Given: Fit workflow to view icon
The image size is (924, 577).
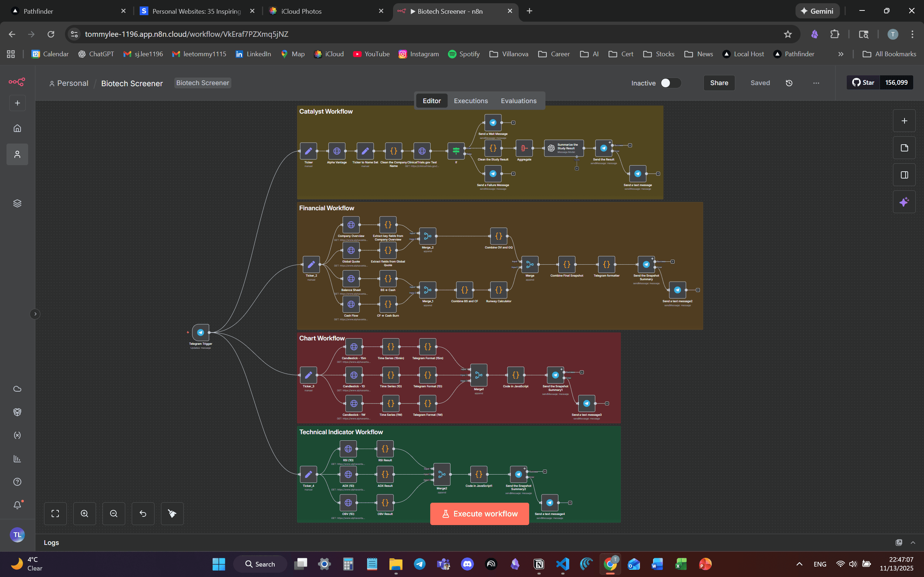Looking at the screenshot, I should pos(55,514).
